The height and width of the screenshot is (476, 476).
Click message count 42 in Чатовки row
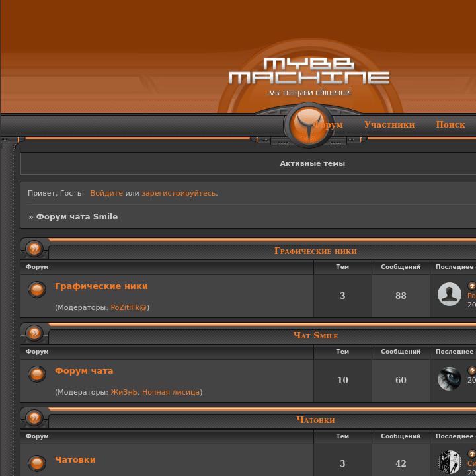[401, 463]
